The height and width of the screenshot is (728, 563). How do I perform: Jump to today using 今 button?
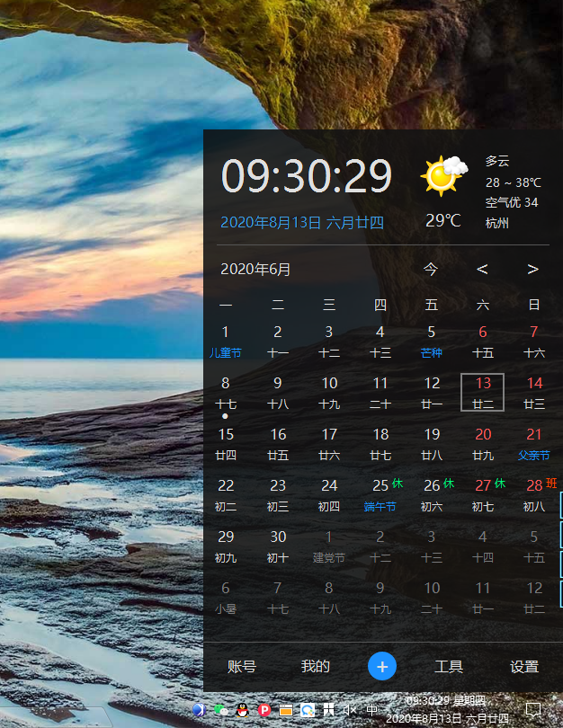(x=431, y=269)
